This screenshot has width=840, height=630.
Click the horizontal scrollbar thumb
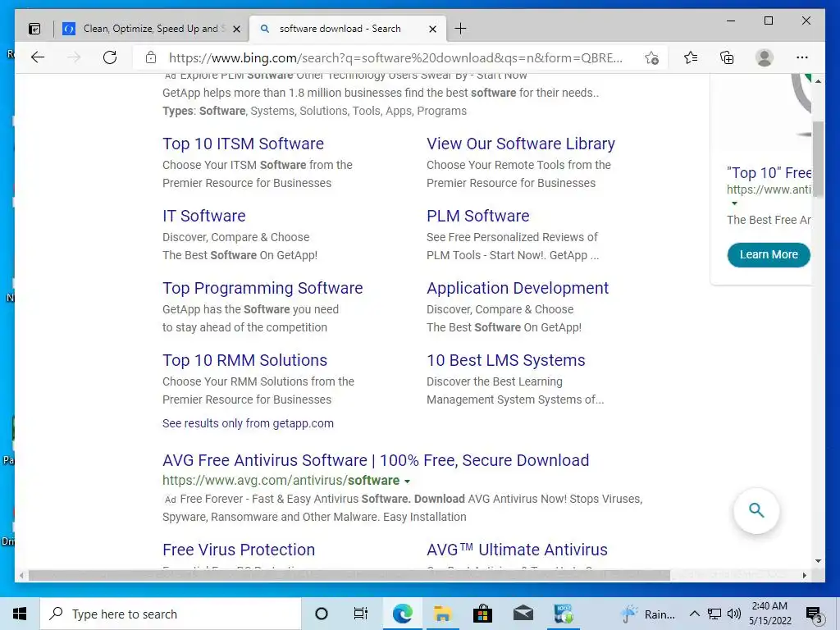(x=349, y=575)
